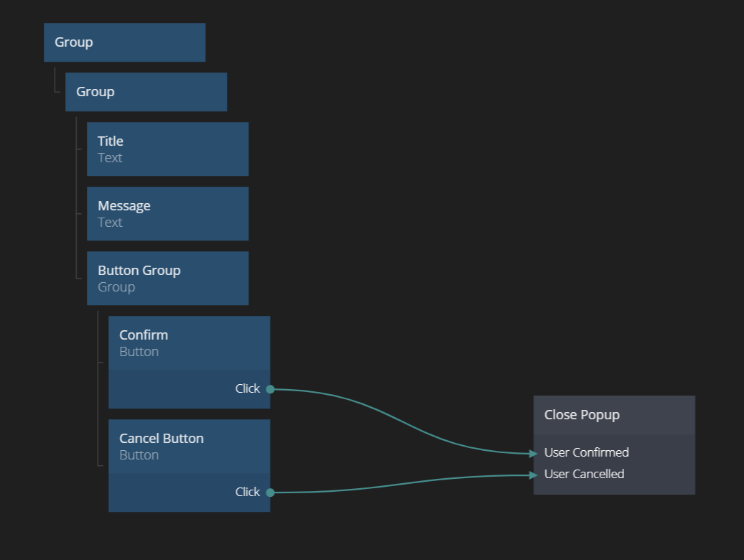Select the connection line from Confirm's Click
744x560 pixels.
(x=402, y=424)
